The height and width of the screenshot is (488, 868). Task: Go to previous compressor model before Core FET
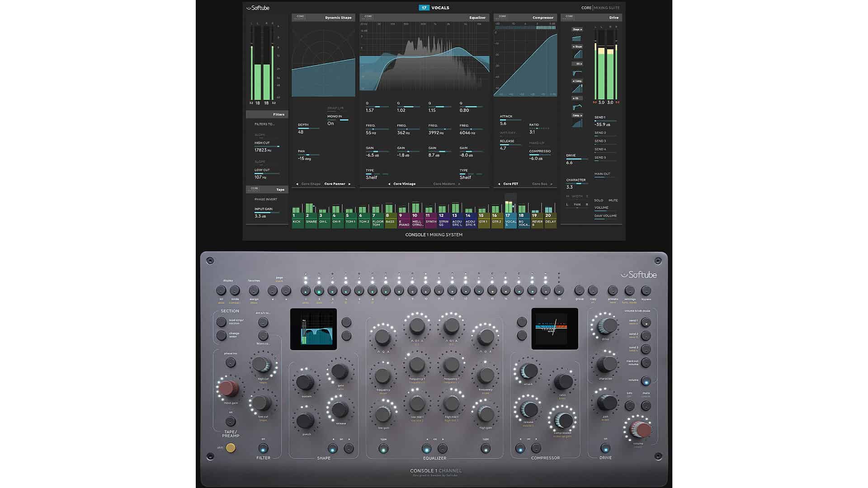(499, 184)
